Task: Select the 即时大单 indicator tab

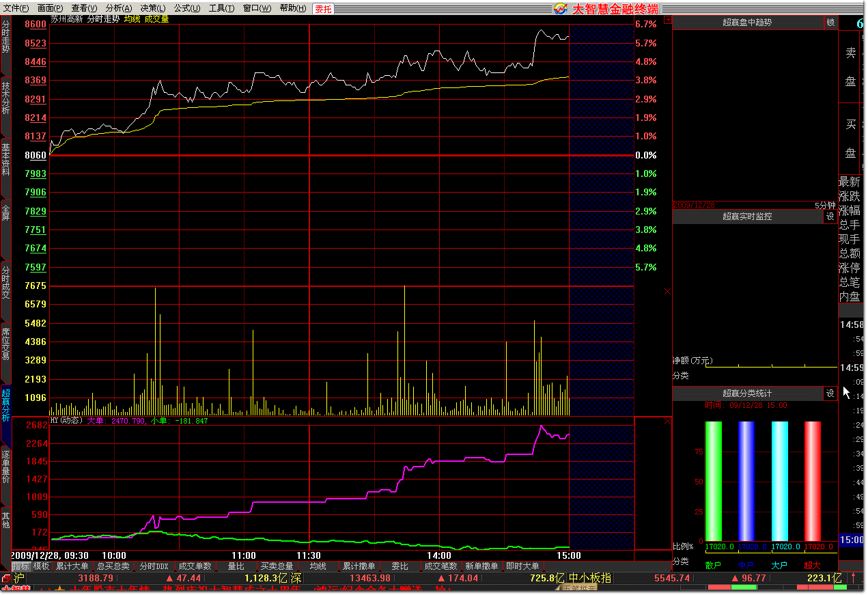Action: click(522, 566)
